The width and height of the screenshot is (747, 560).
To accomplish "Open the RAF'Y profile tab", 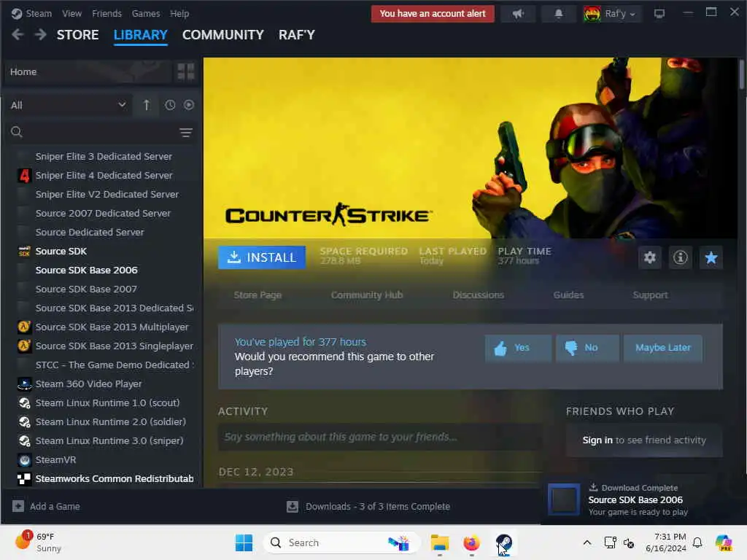I will 297,35.
